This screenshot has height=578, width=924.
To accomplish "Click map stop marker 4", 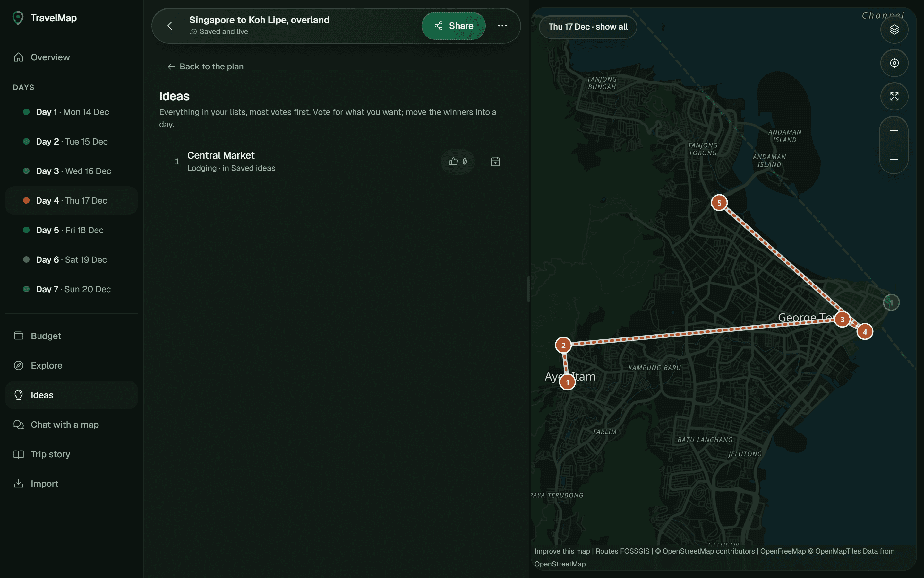I will 865,332.
